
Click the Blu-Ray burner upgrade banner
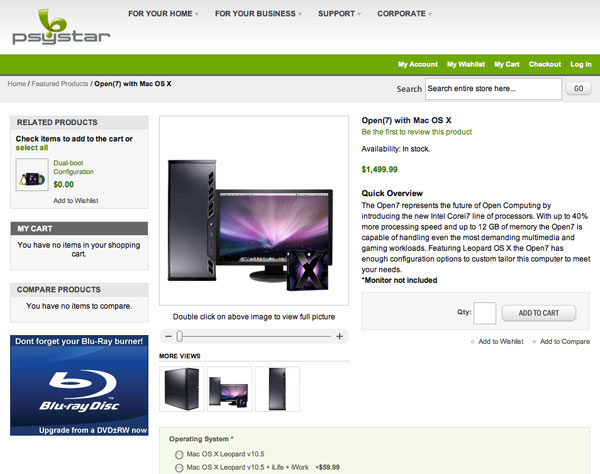click(79, 385)
